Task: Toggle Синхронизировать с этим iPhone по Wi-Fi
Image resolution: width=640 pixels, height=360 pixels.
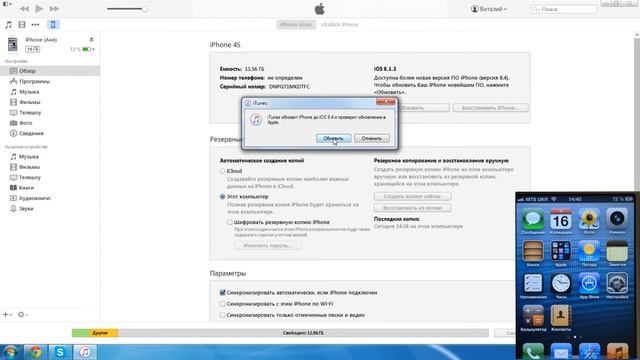Action: (222, 304)
